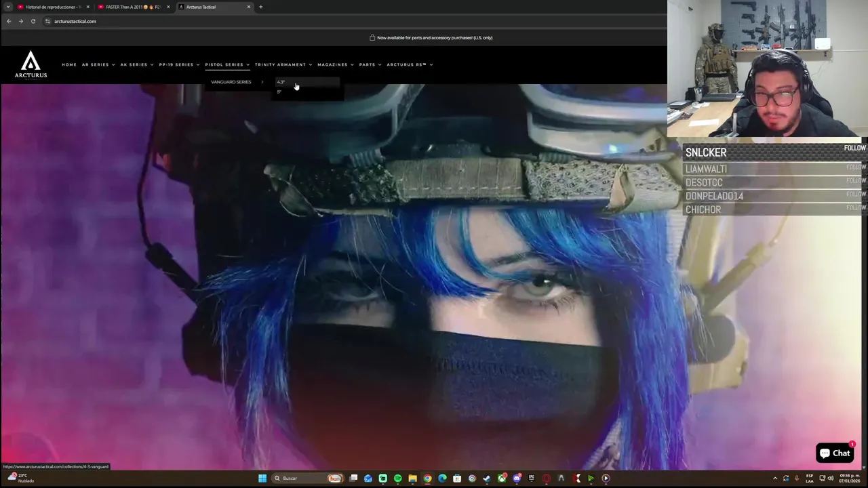Click the taskbar Buscar search box
Image resolution: width=868 pixels, height=488 pixels.
[x=307, y=479]
